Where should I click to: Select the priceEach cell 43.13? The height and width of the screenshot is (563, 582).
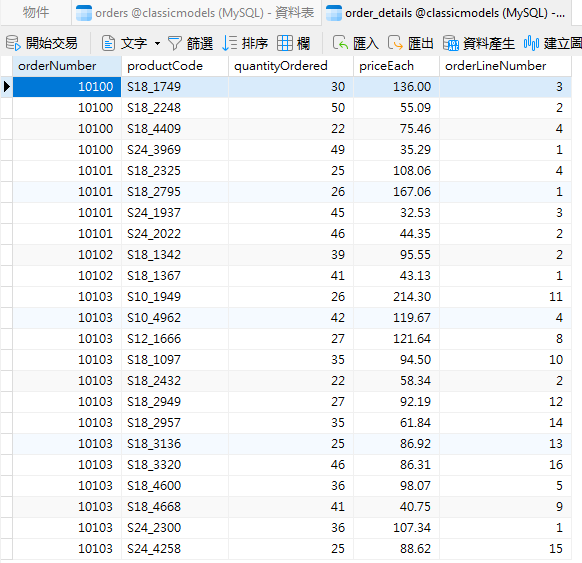click(x=396, y=276)
